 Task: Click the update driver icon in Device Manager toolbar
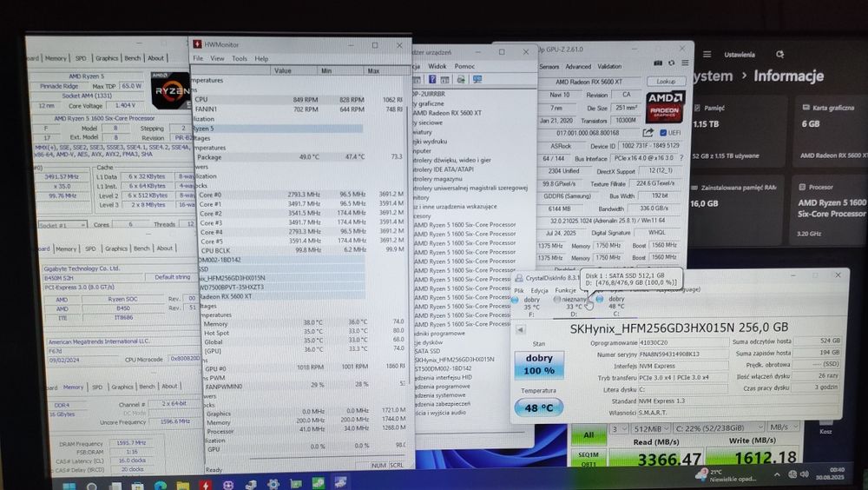tap(460, 79)
